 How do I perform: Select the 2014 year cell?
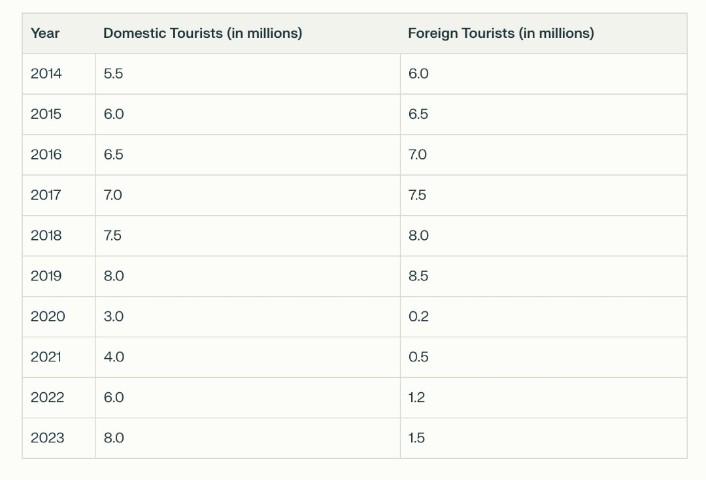(46, 74)
